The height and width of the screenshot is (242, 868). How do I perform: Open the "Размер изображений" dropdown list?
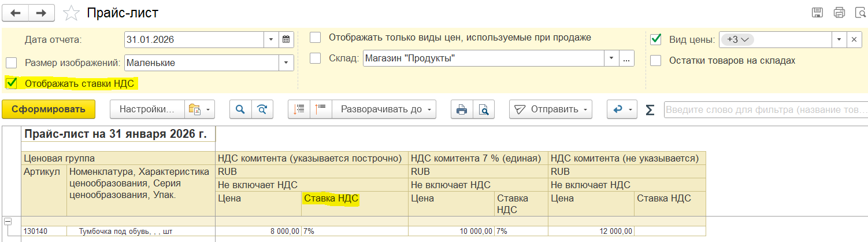coord(286,63)
